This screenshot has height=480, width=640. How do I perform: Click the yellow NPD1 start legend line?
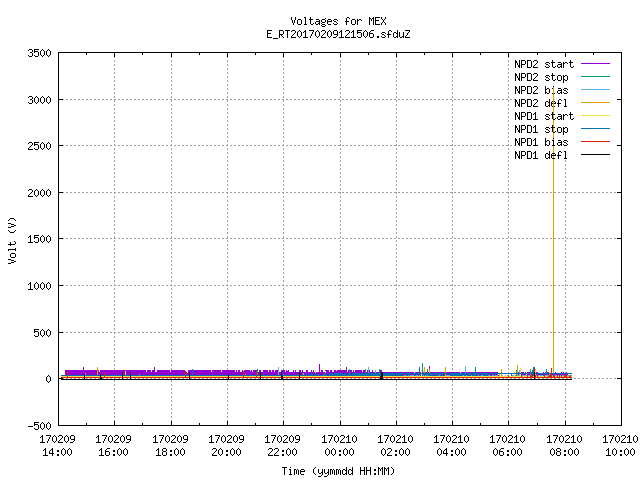pos(596,116)
